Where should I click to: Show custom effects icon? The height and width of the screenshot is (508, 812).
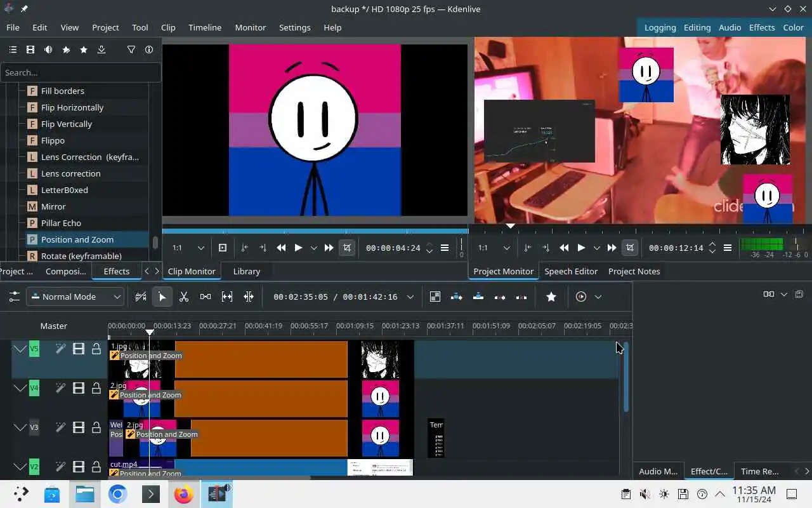65,50
